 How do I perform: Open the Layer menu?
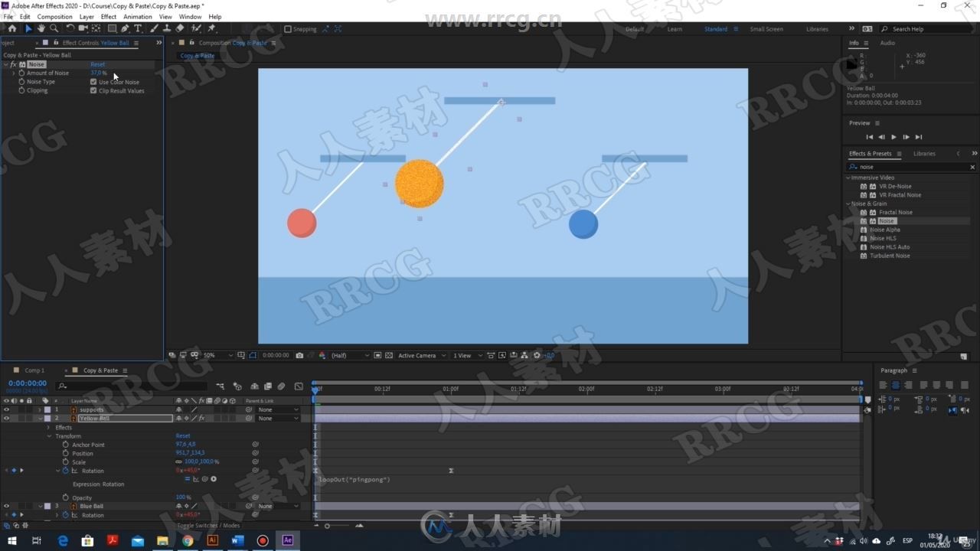[87, 16]
